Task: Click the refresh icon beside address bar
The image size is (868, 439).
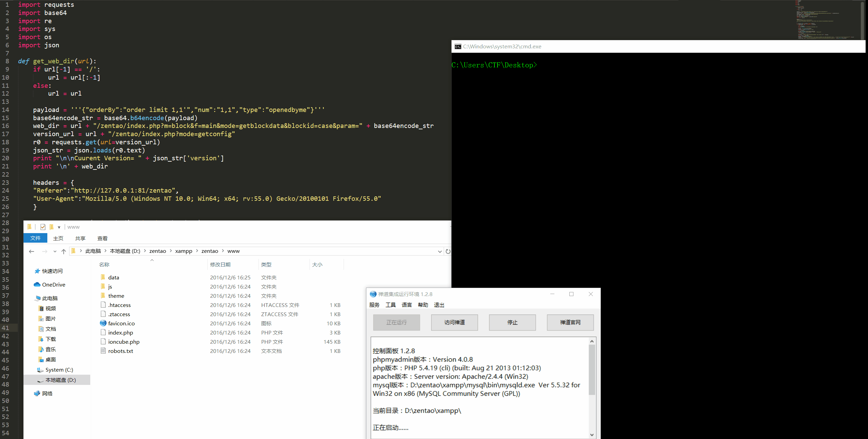Action: coord(448,251)
